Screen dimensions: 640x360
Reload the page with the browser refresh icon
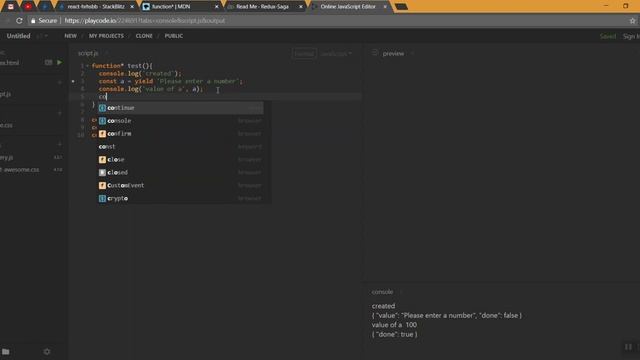point(19,20)
